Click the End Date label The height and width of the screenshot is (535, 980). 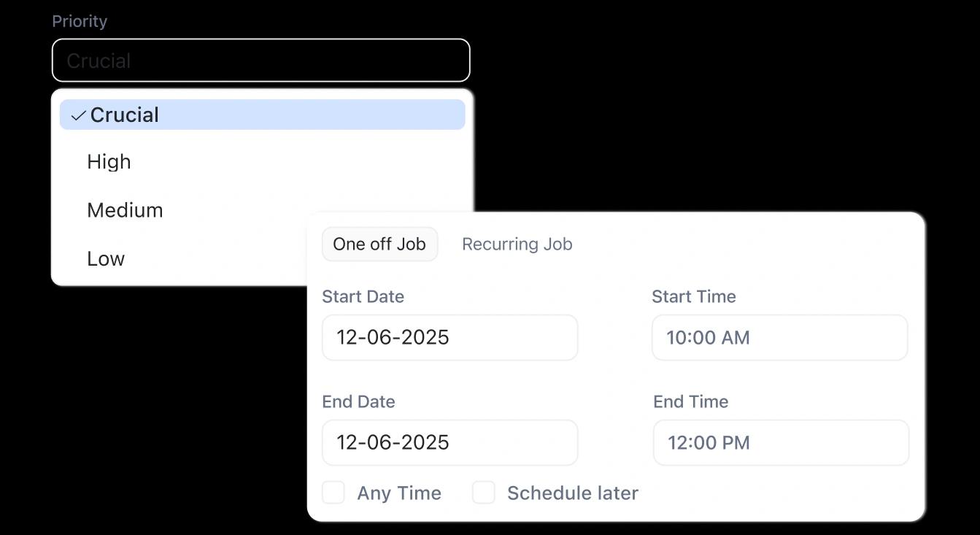coord(358,401)
